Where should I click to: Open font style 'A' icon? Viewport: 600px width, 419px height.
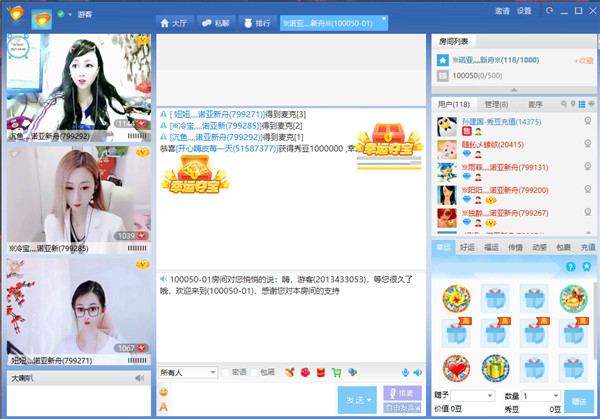[x=164, y=406]
